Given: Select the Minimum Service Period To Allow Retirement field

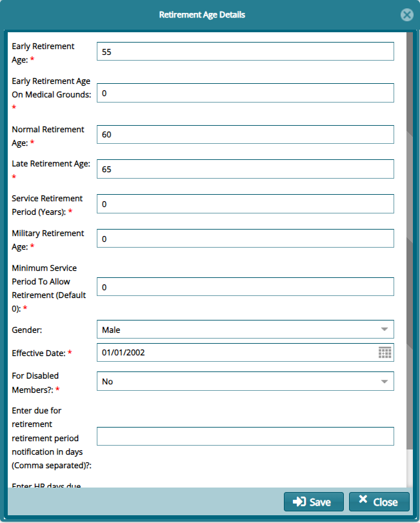Looking at the screenshot, I should pyautogui.click(x=245, y=287).
